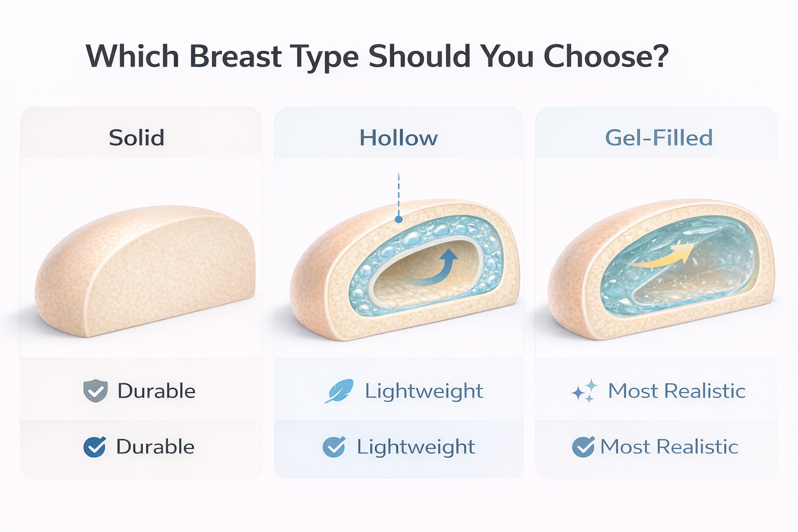Image resolution: width=798 pixels, height=532 pixels.
Task: Click the Most Realistic label next to sparkles
Action: click(x=676, y=391)
